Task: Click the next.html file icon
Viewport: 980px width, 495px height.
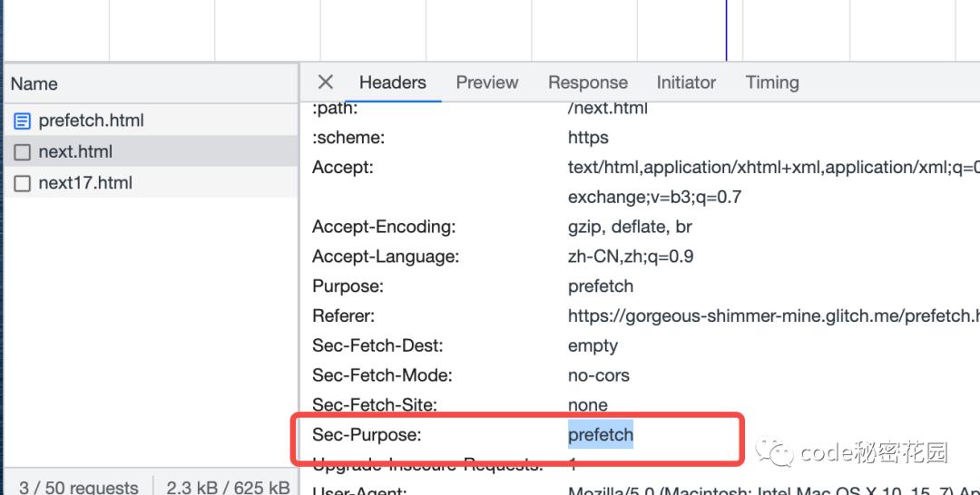Action: [x=23, y=152]
